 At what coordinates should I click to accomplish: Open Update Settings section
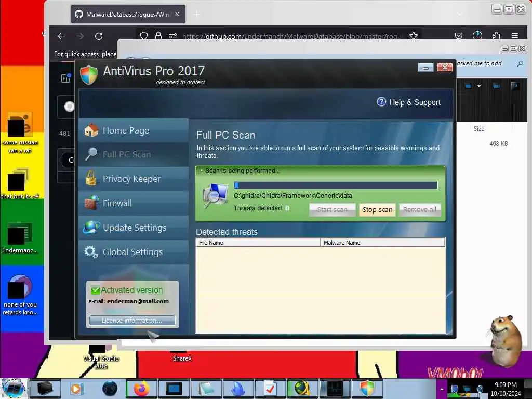click(134, 228)
